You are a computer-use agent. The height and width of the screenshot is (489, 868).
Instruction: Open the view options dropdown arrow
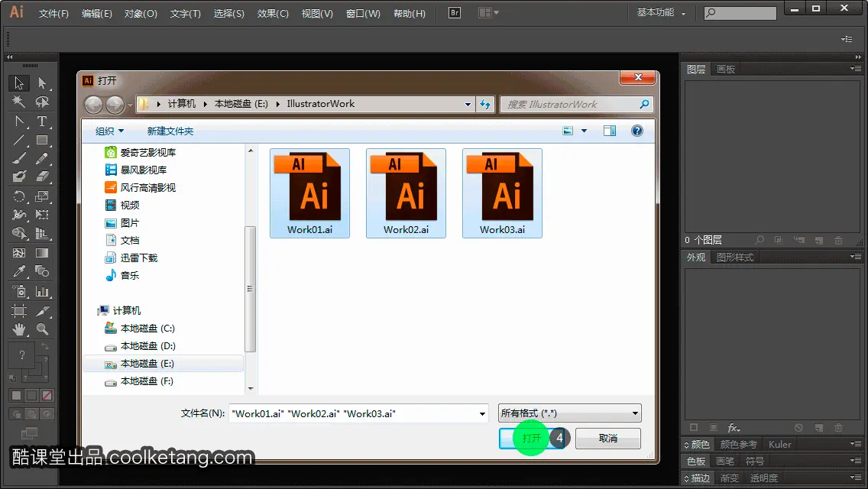(x=584, y=131)
